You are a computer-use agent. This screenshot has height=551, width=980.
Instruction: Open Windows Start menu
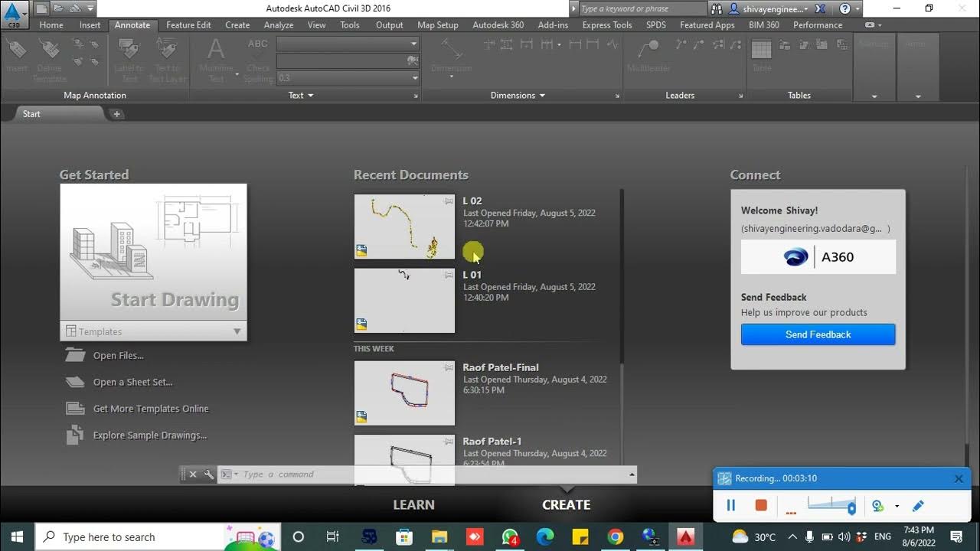(x=17, y=536)
